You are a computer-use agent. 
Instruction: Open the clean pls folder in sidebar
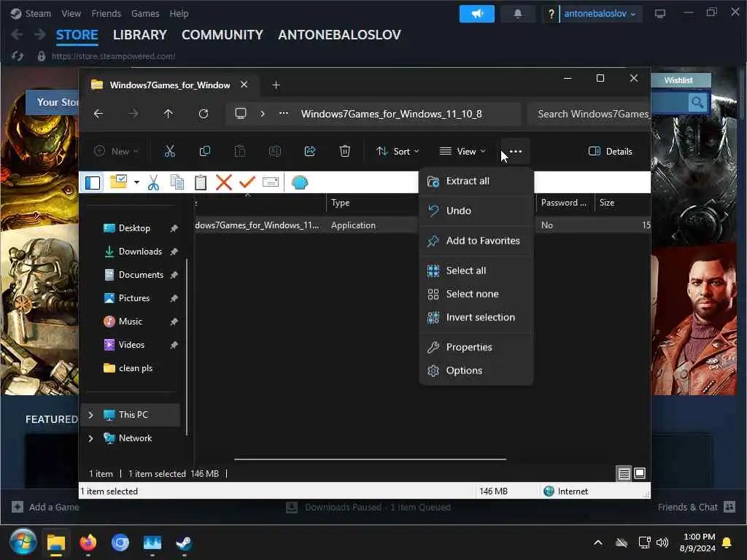coord(135,368)
